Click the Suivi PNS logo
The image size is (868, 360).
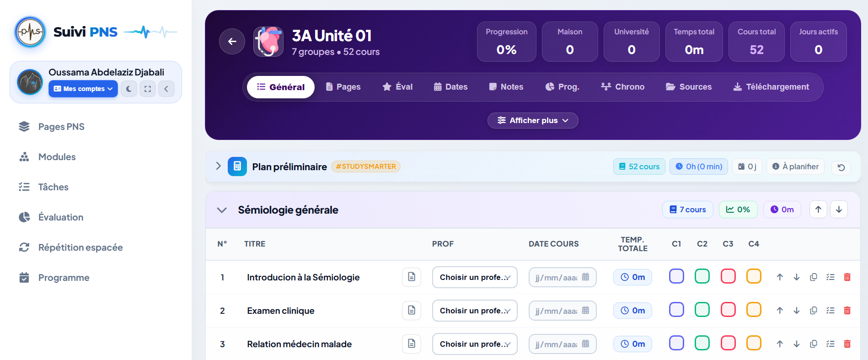click(30, 32)
